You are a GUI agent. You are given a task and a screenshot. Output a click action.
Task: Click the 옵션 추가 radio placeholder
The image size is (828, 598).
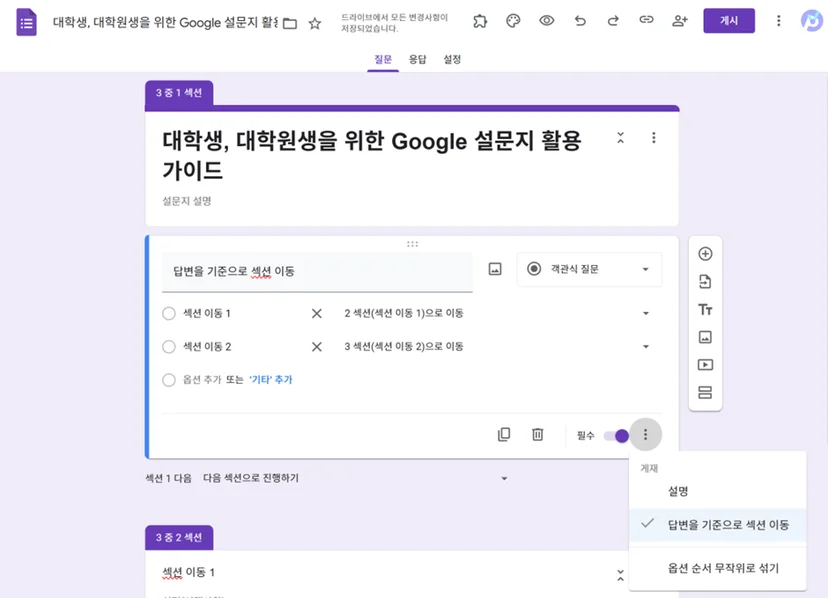(169, 380)
